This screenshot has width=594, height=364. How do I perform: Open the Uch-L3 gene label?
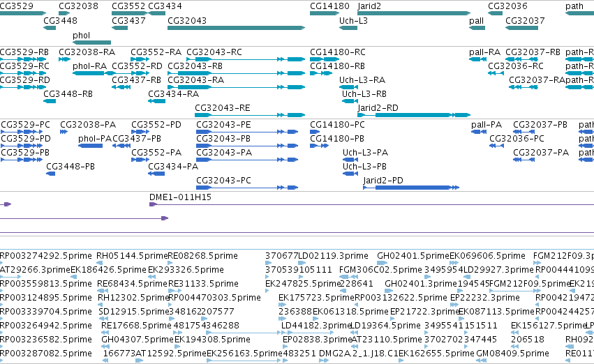click(353, 20)
